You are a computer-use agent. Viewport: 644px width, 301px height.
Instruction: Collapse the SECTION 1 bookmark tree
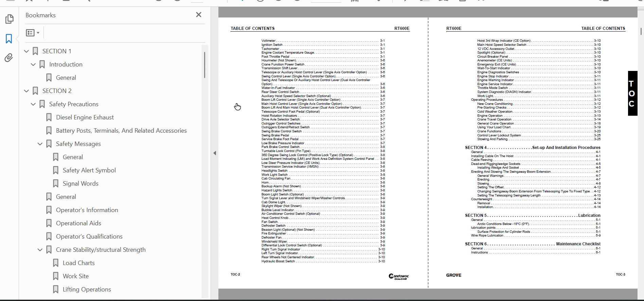pyautogui.click(x=26, y=51)
